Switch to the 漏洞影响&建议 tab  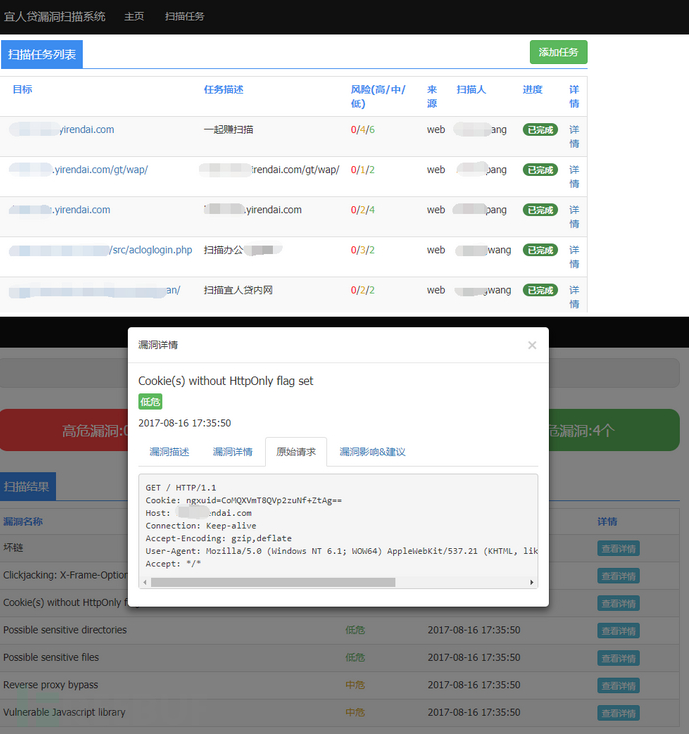pos(372,452)
